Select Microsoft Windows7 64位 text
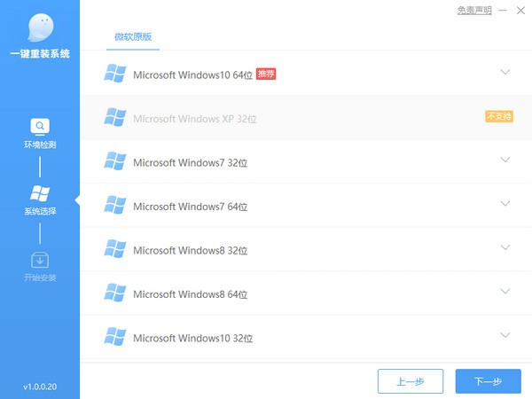 pos(191,207)
